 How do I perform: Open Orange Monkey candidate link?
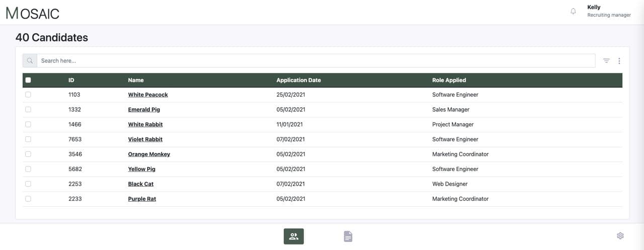(x=149, y=154)
